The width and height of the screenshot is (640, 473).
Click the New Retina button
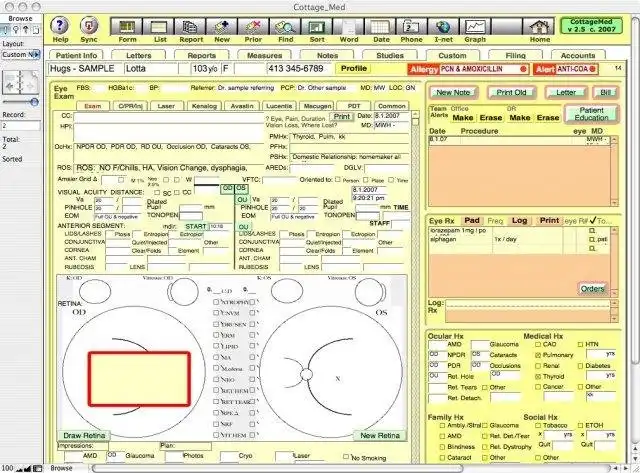[380, 435]
